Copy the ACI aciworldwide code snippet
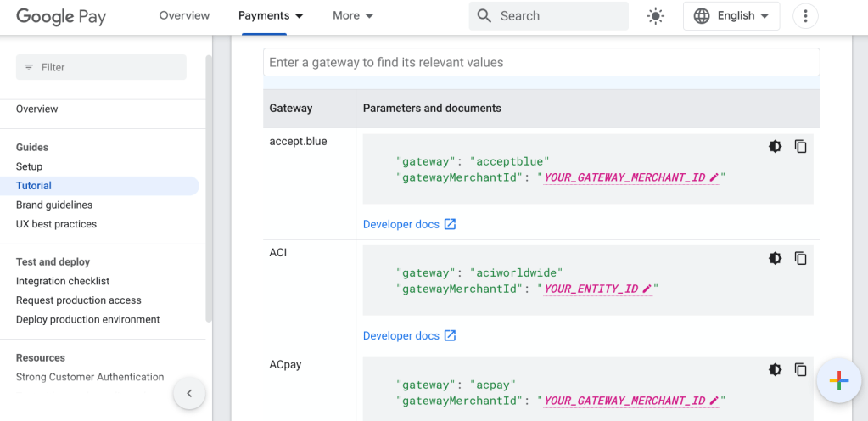The image size is (868, 421). pos(800,258)
